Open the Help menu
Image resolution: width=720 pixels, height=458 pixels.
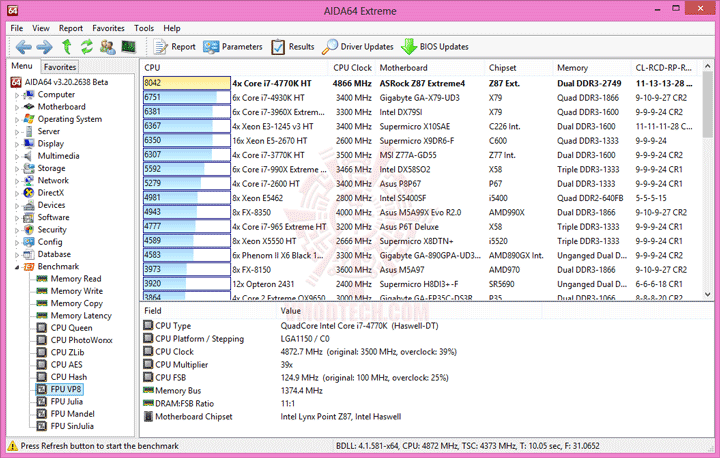(x=172, y=28)
